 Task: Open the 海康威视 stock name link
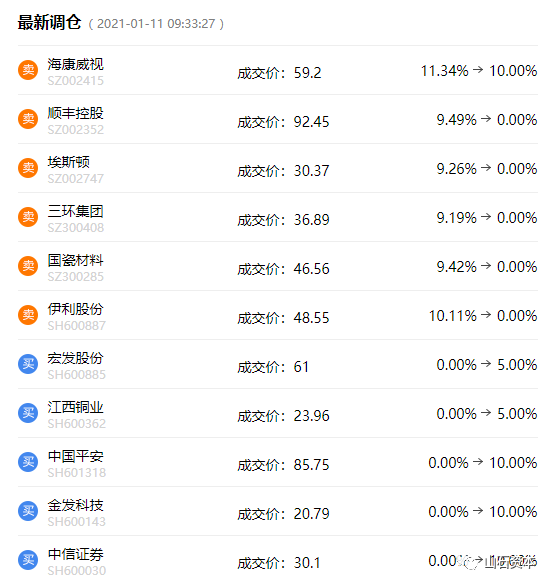pos(75,64)
